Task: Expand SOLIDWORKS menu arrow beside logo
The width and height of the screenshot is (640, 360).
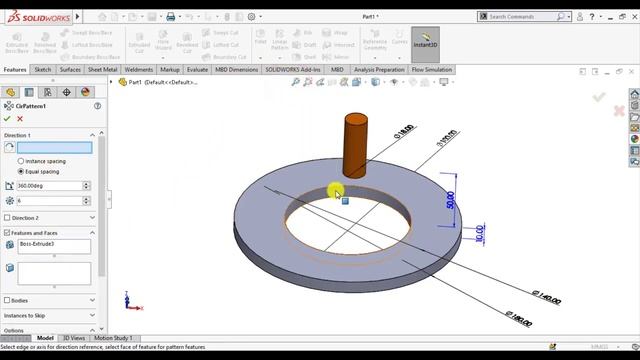Action: (78, 17)
